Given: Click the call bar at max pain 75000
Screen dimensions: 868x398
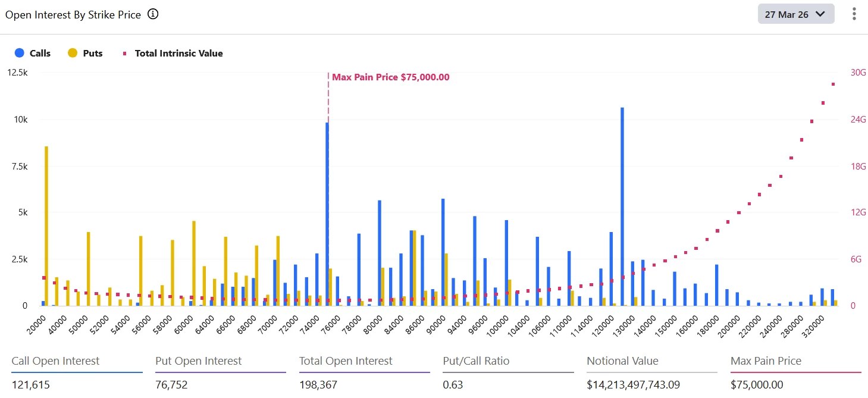Looking at the screenshot, I should click(x=327, y=214).
